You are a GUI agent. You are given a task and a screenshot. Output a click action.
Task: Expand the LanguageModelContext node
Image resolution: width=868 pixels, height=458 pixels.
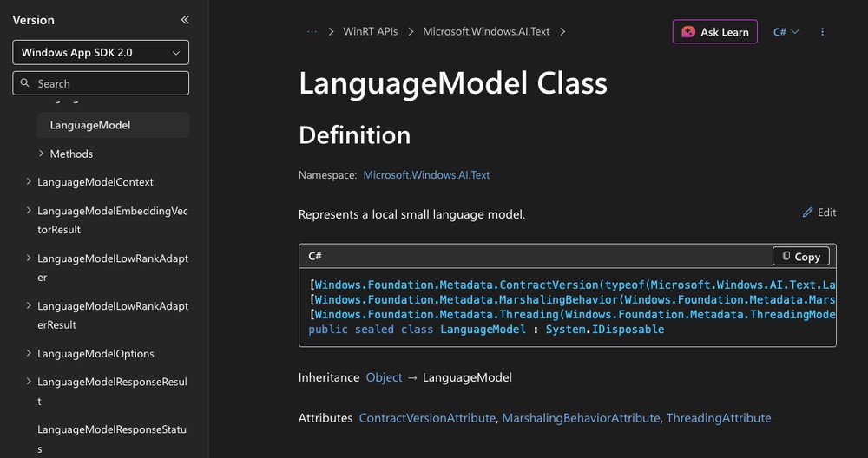point(29,181)
